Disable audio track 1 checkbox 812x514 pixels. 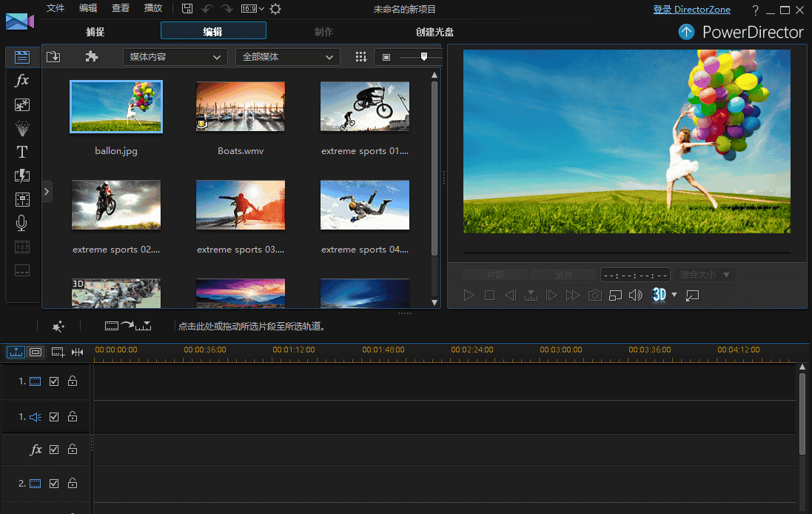tap(54, 417)
